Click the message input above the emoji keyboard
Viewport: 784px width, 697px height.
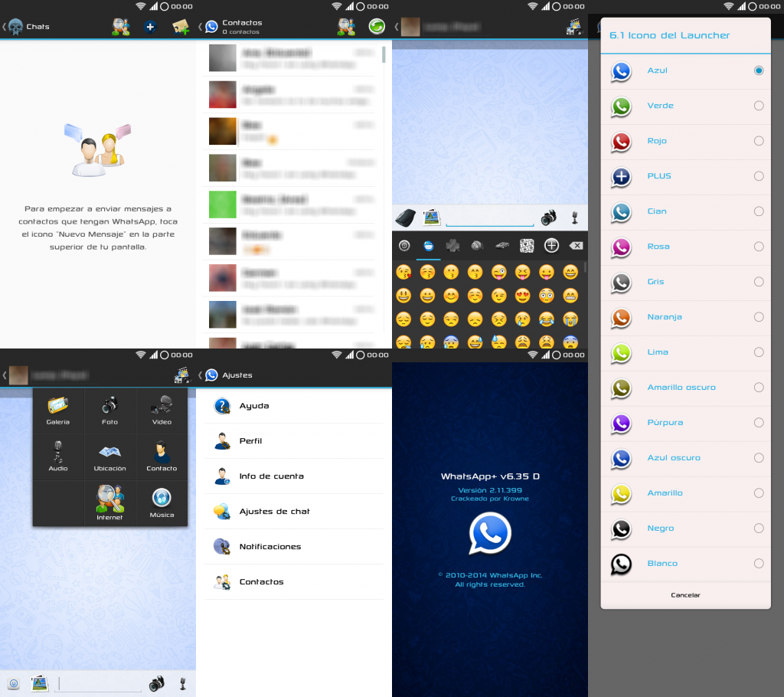(489, 218)
